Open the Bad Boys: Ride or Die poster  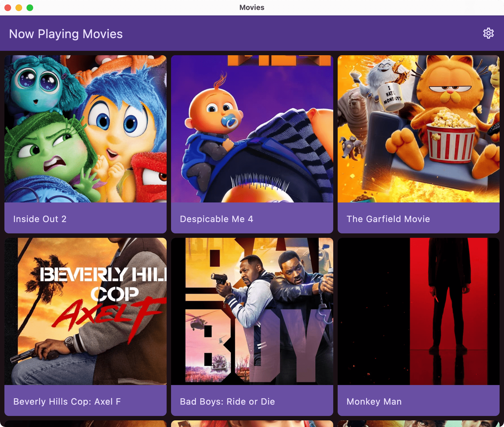click(252, 311)
